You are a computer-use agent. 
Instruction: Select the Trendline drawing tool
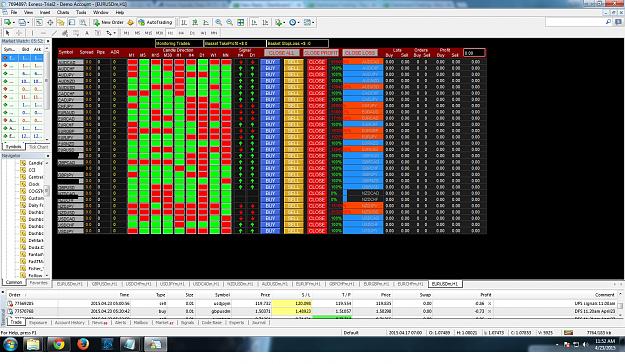(x=54, y=33)
